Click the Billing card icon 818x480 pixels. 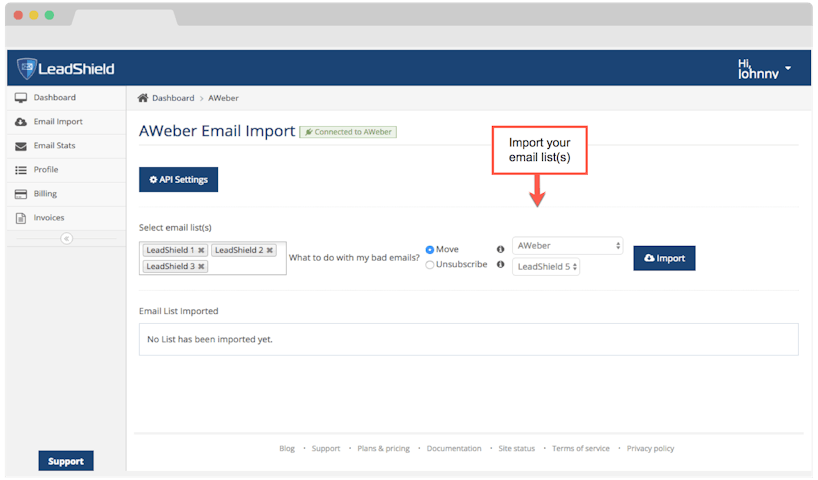click(x=20, y=194)
